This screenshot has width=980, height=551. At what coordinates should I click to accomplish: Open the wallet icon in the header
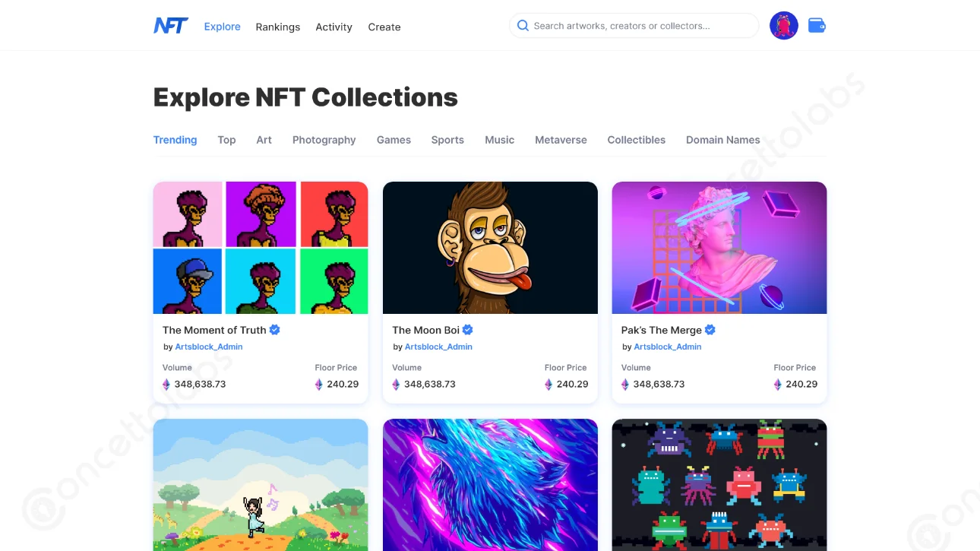pos(817,25)
